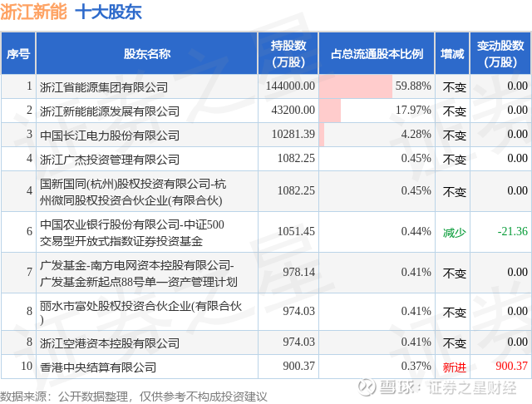The height and width of the screenshot is (404, 532).
Task: Click the red 新进 status
Action: tap(454, 367)
